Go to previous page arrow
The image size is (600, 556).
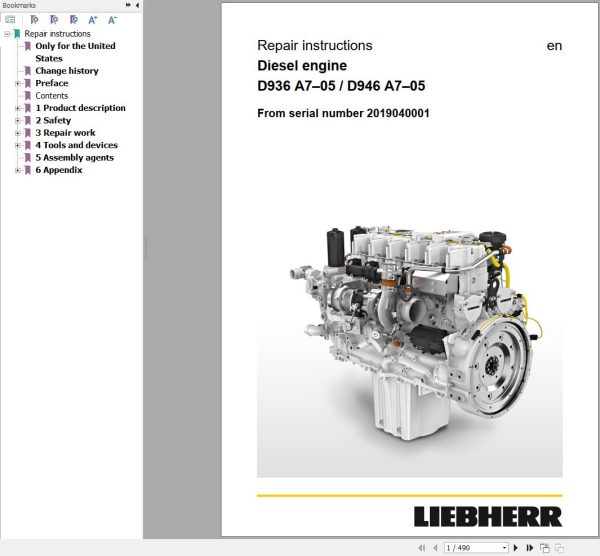(x=435, y=548)
